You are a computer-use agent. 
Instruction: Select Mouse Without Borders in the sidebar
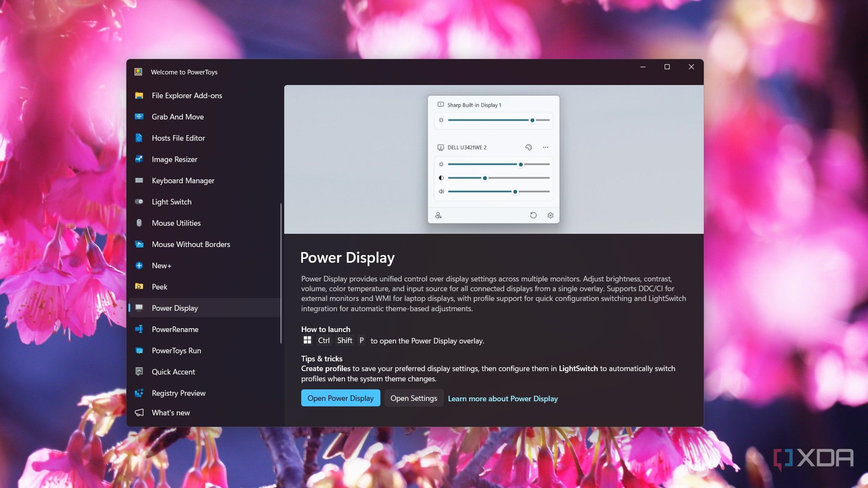tap(205, 244)
